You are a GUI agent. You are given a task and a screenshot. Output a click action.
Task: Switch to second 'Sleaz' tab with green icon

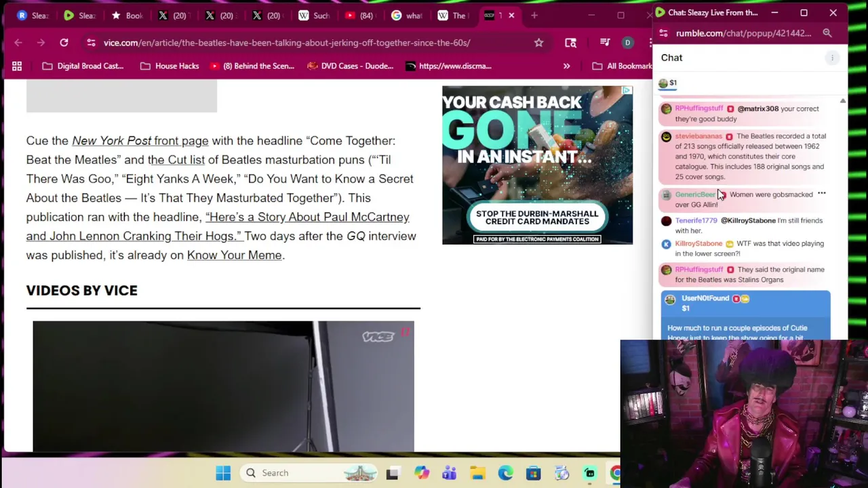click(x=81, y=15)
